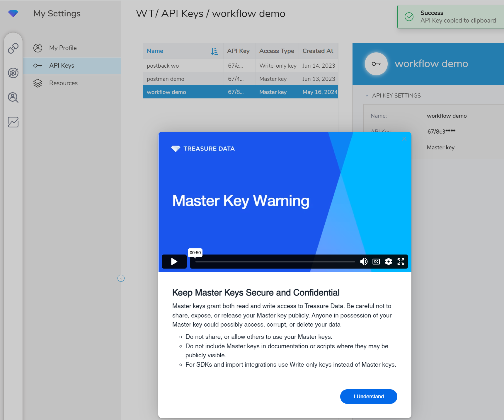Open the audience search icon in sidebar

click(13, 98)
